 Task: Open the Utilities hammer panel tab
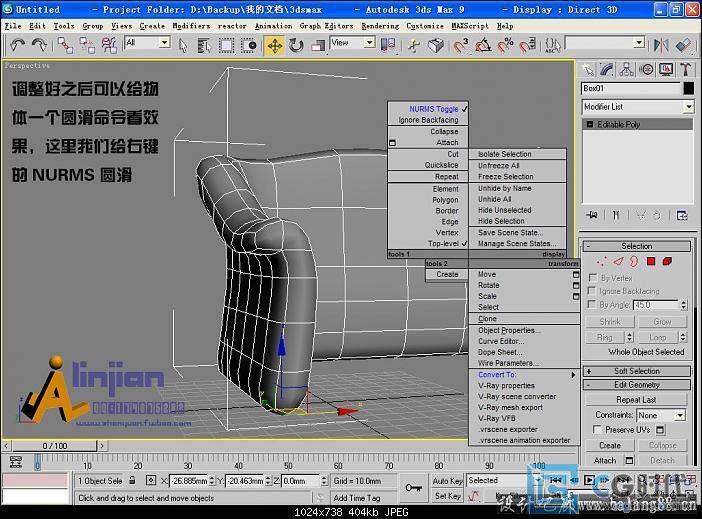click(x=685, y=69)
